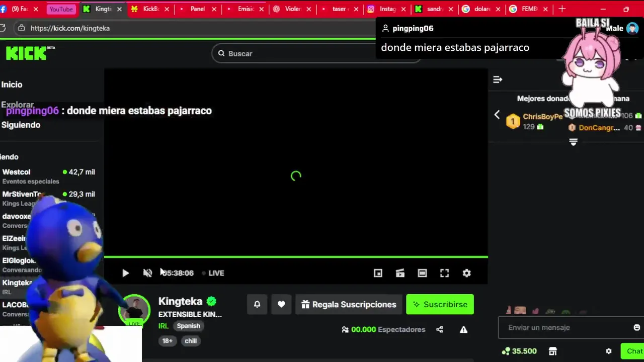Screen dimensions: 644x362
Task: Play the stream video
Action: click(125, 273)
